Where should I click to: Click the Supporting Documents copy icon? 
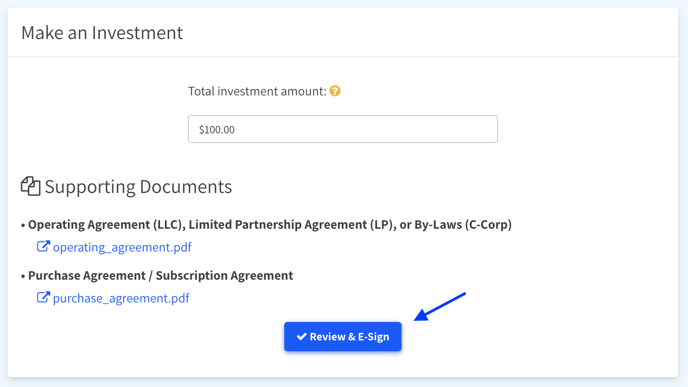coord(31,186)
